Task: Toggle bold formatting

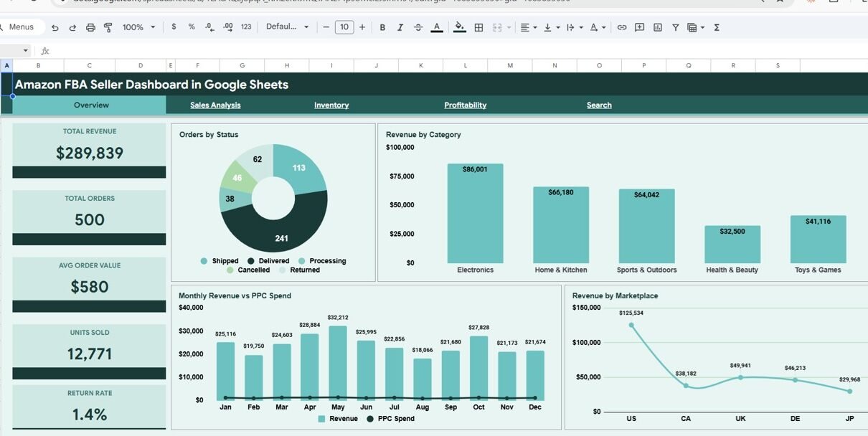Action: click(382, 27)
